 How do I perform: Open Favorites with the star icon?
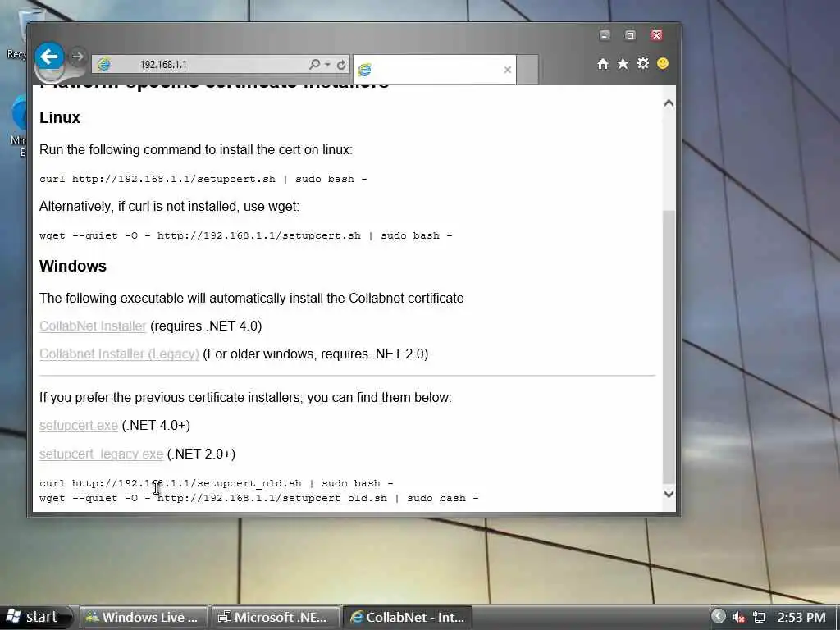623,64
